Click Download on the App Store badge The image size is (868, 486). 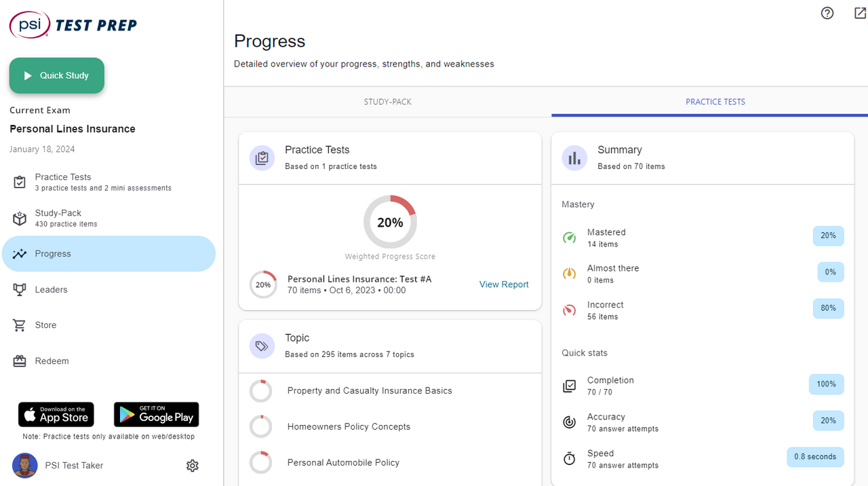(56, 414)
